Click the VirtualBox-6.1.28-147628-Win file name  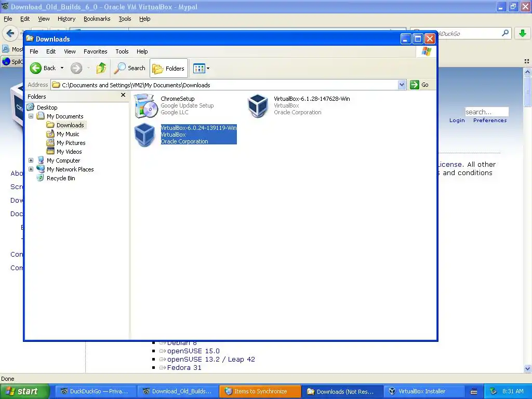(x=312, y=99)
